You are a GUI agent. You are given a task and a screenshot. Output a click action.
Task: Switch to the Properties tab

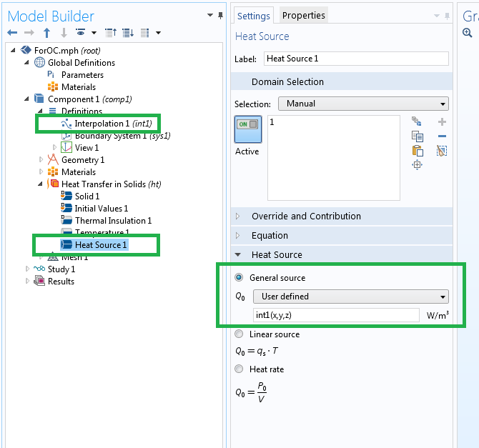[303, 15]
